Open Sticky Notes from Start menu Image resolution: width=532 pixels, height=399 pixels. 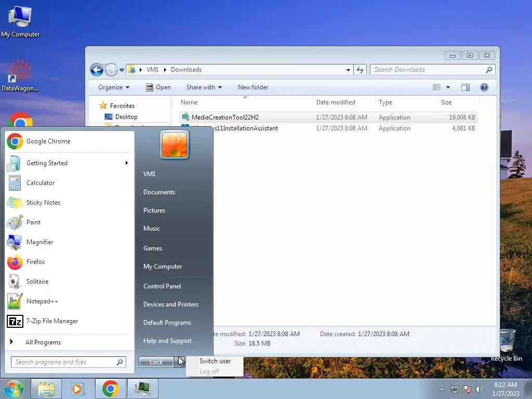tap(69, 203)
